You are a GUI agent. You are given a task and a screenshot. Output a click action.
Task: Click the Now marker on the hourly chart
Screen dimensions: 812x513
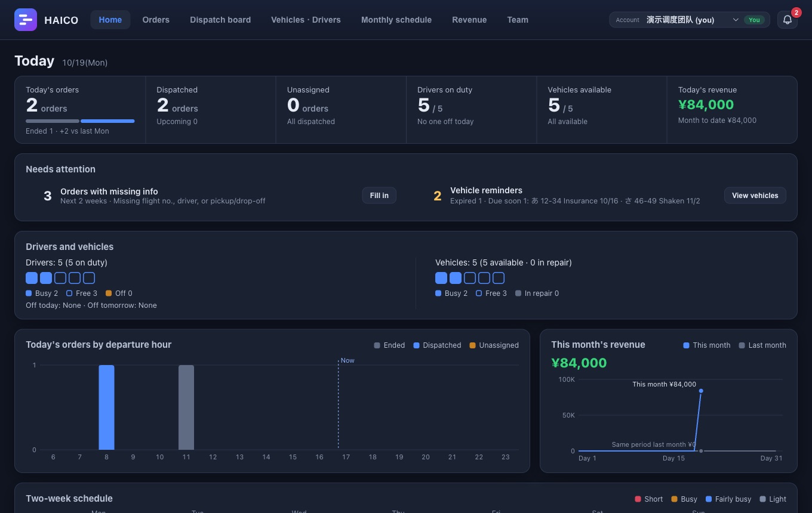pos(347,360)
